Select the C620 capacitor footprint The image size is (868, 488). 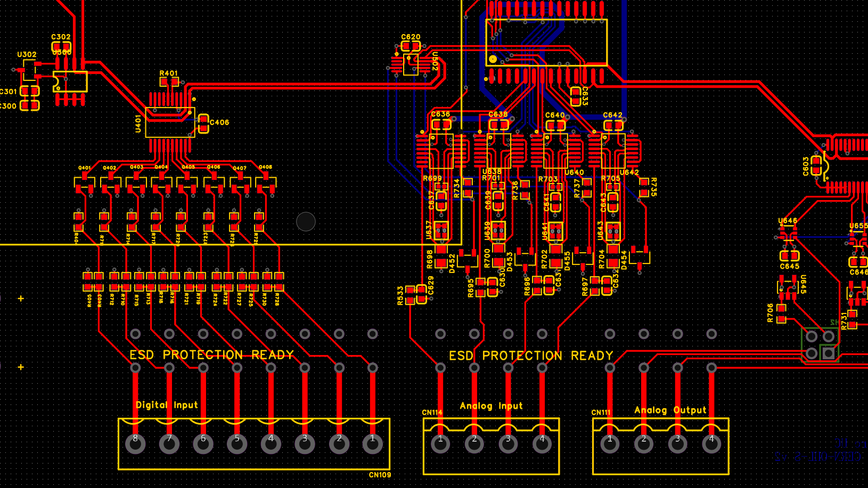[411, 46]
